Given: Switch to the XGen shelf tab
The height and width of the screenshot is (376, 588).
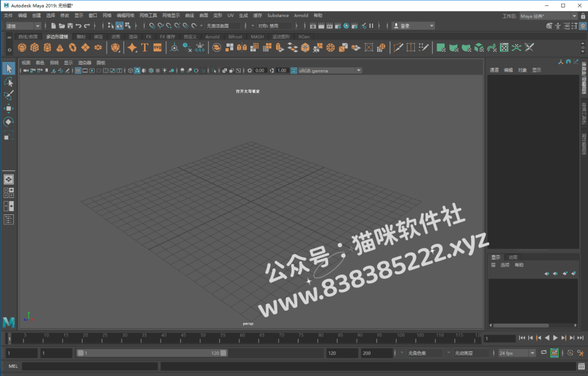Looking at the screenshot, I should [x=304, y=37].
